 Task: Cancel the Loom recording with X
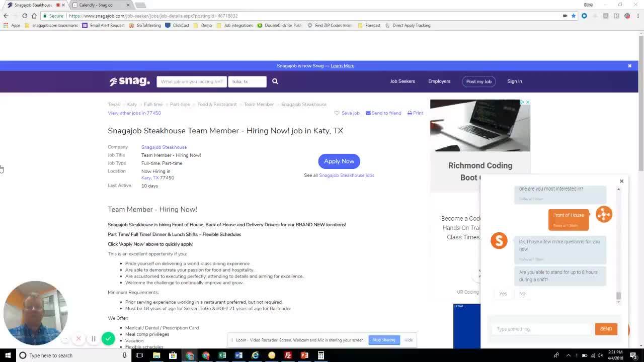(x=78, y=339)
